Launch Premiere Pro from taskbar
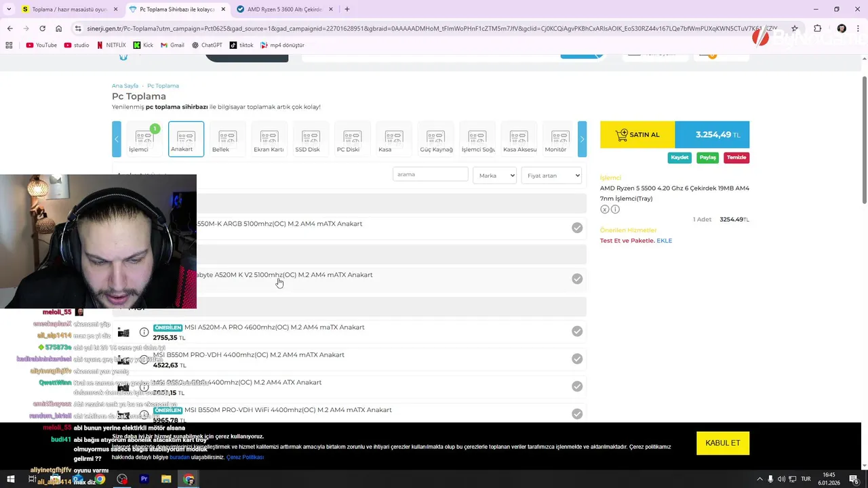868x488 pixels. coord(144,479)
